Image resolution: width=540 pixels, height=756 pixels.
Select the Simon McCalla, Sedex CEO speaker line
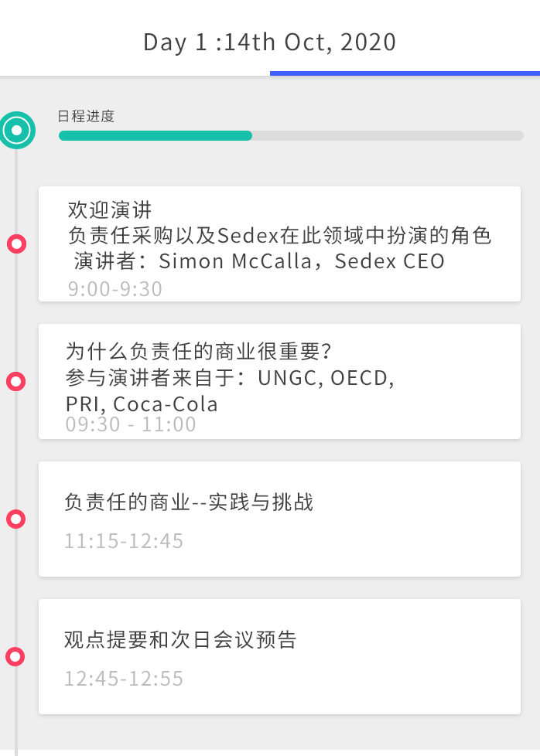coord(259,261)
